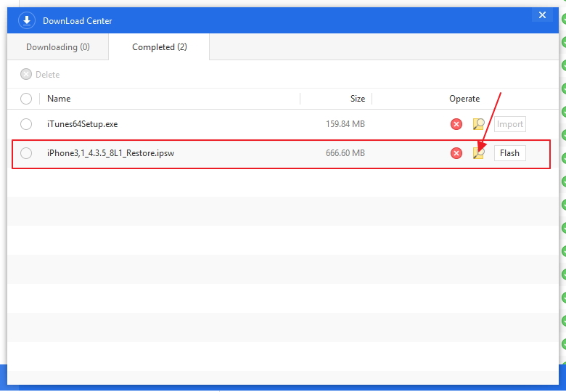Screen dimensions: 566x392
Task: Close the DownLoad Center window
Action: coord(542,15)
